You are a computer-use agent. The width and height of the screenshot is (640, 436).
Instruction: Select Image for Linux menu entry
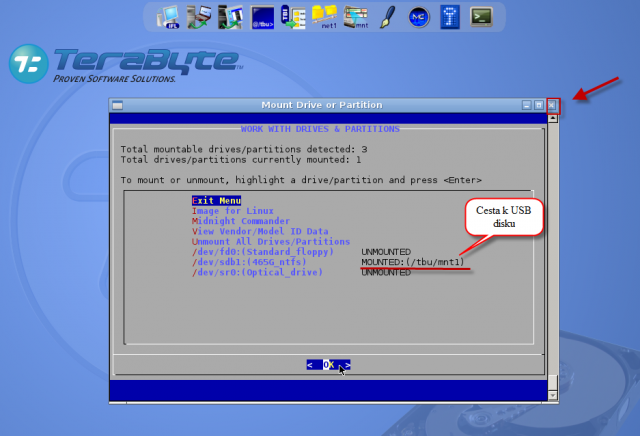pyautogui.click(x=233, y=211)
